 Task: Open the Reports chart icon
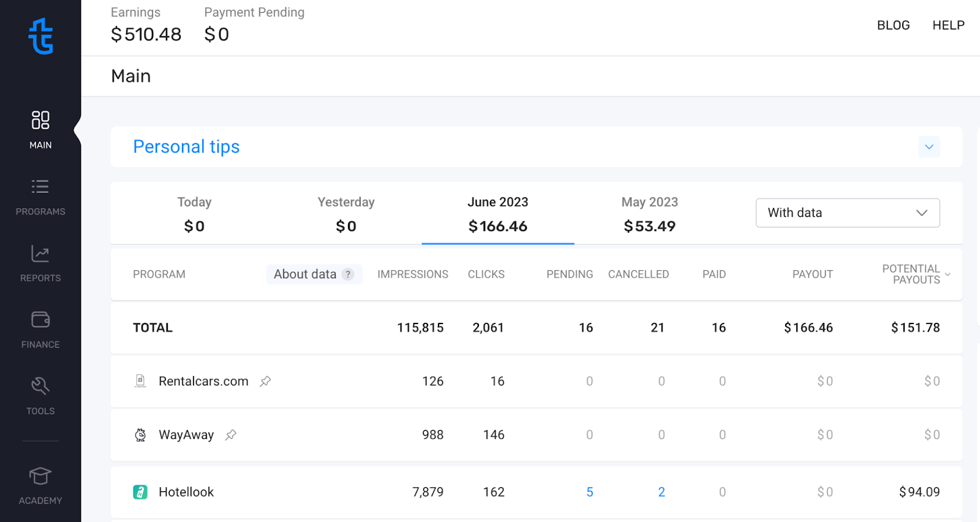tap(40, 254)
